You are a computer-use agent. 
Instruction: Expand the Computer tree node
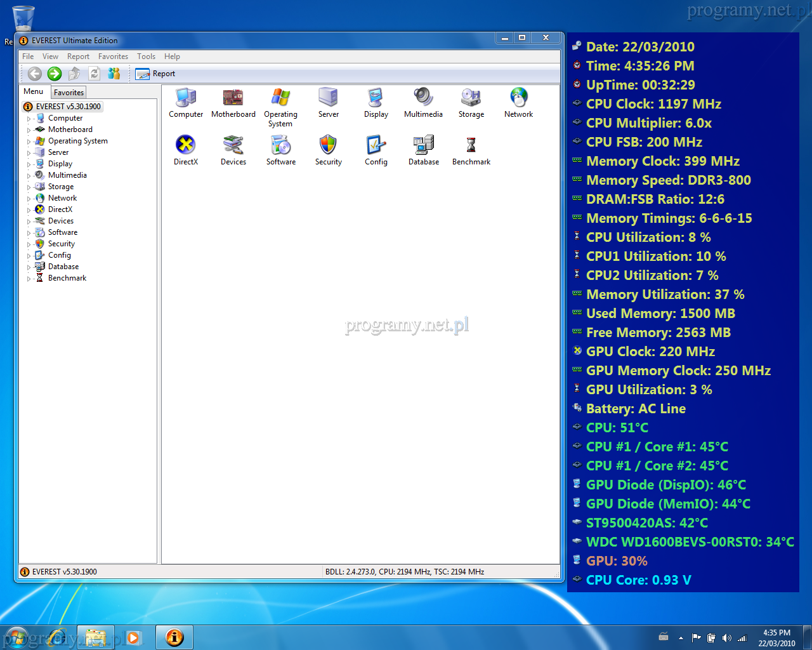(29, 119)
